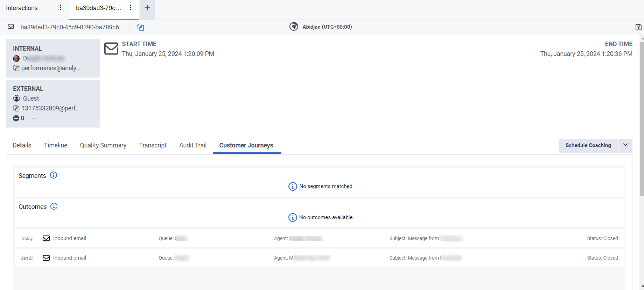Open Segments info tooltip icon
This screenshot has height=290, width=644.
54,175
